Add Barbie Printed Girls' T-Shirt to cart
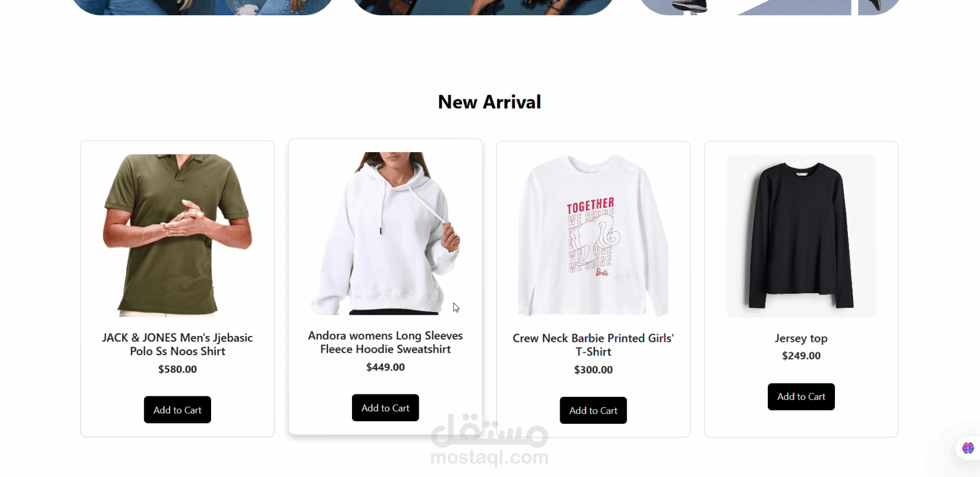The image size is (980, 477). [593, 410]
